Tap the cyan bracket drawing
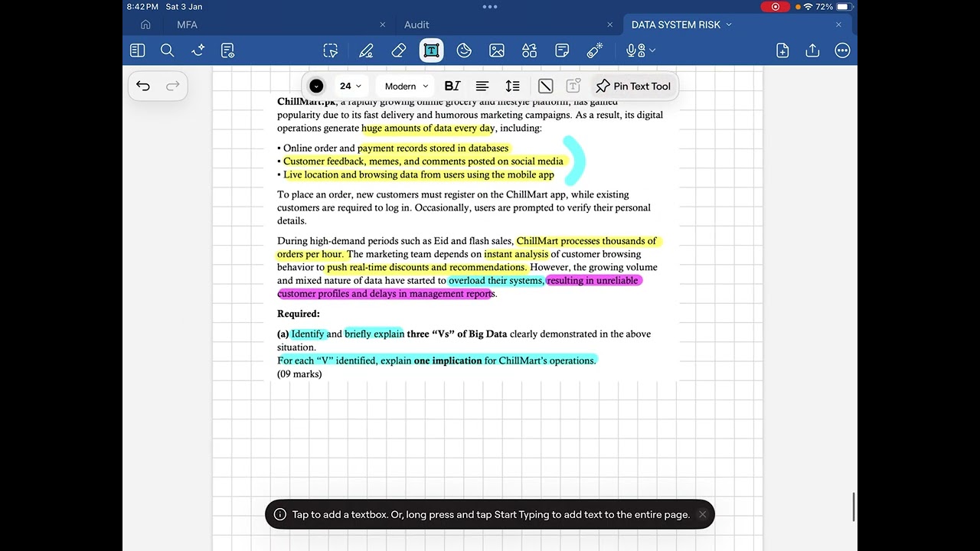Screen dimensions: 980x551 [574, 161]
